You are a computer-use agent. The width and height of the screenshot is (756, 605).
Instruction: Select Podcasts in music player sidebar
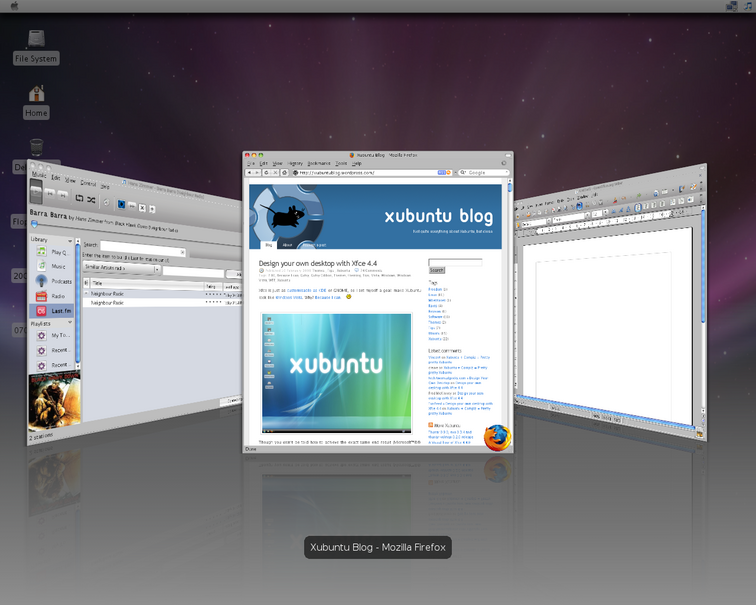pyautogui.click(x=54, y=281)
